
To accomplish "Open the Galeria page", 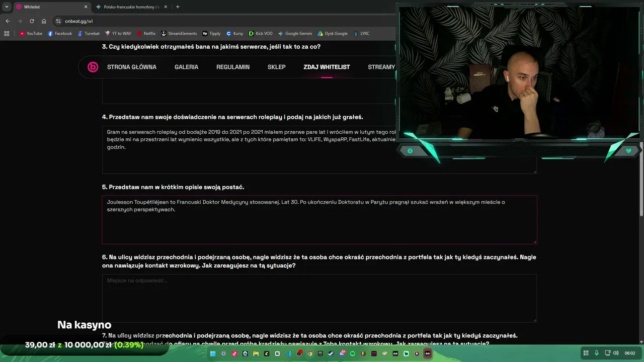I will pos(186,67).
